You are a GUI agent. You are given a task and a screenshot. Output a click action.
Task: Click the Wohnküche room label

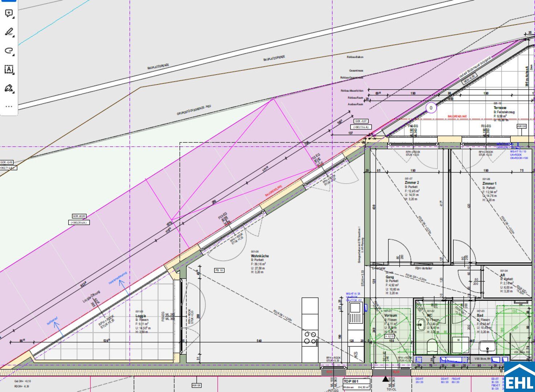[260, 256]
